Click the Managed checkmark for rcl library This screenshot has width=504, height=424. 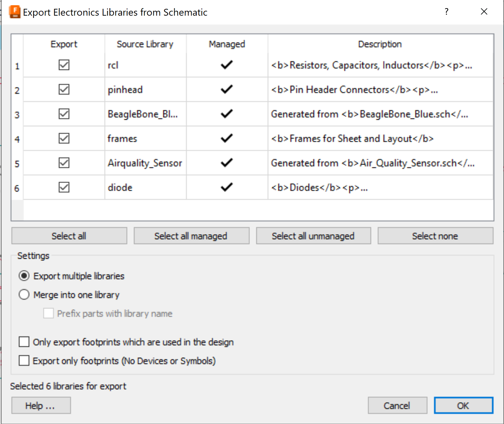[226, 65]
